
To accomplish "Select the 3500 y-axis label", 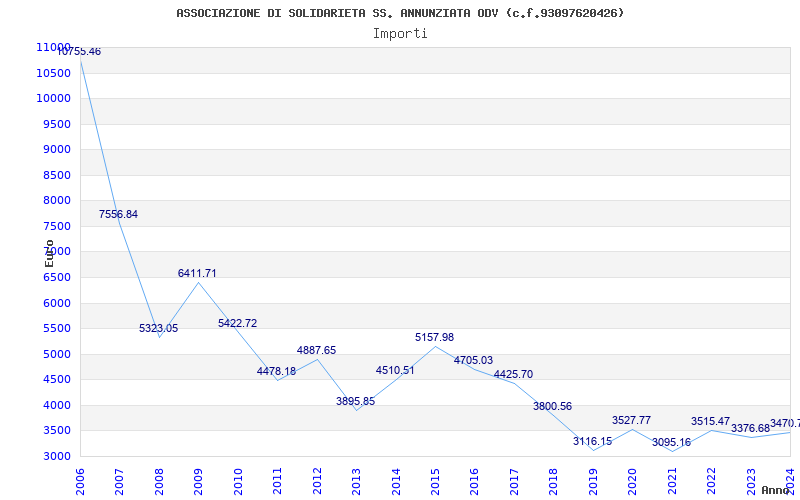I will click(56, 431).
